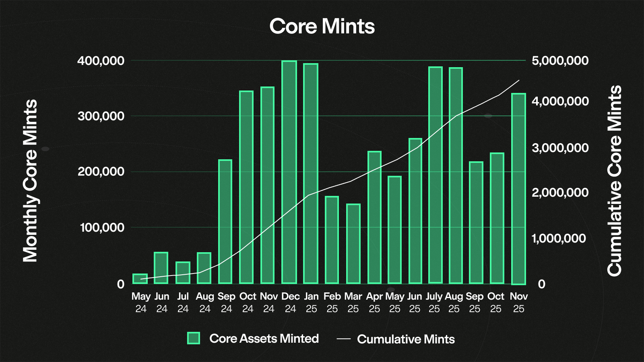
Task: Click the 5,000,000 right axis label
Action: pyautogui.click(x=560, y=61)
